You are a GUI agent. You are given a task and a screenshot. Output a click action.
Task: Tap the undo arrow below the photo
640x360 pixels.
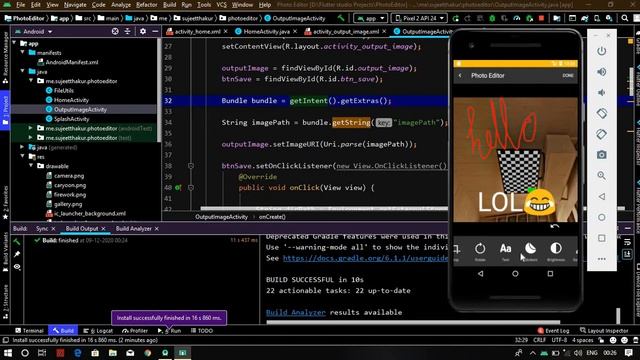554,226
